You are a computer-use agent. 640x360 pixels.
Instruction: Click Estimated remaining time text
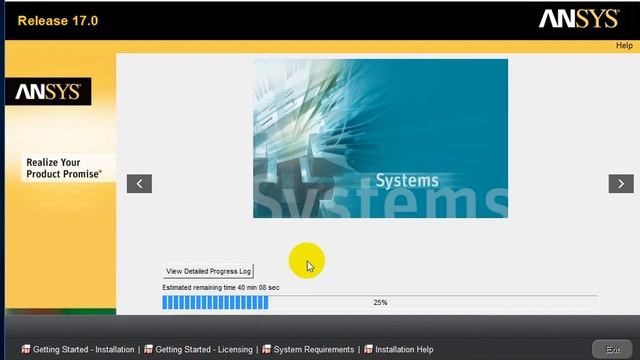(221, 287)
